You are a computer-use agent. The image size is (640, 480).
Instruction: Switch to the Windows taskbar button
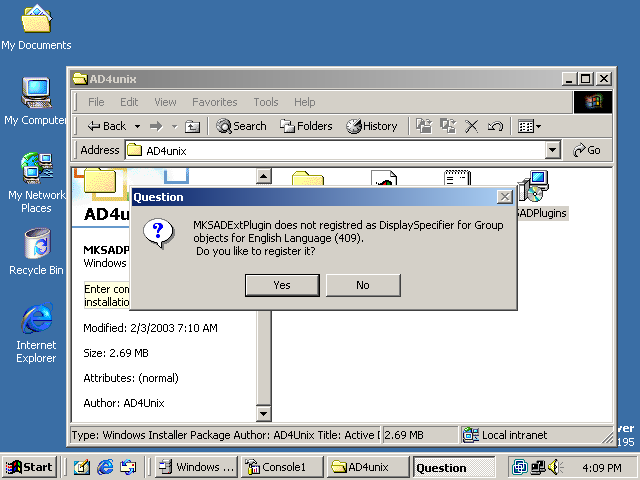coord(196,467)
